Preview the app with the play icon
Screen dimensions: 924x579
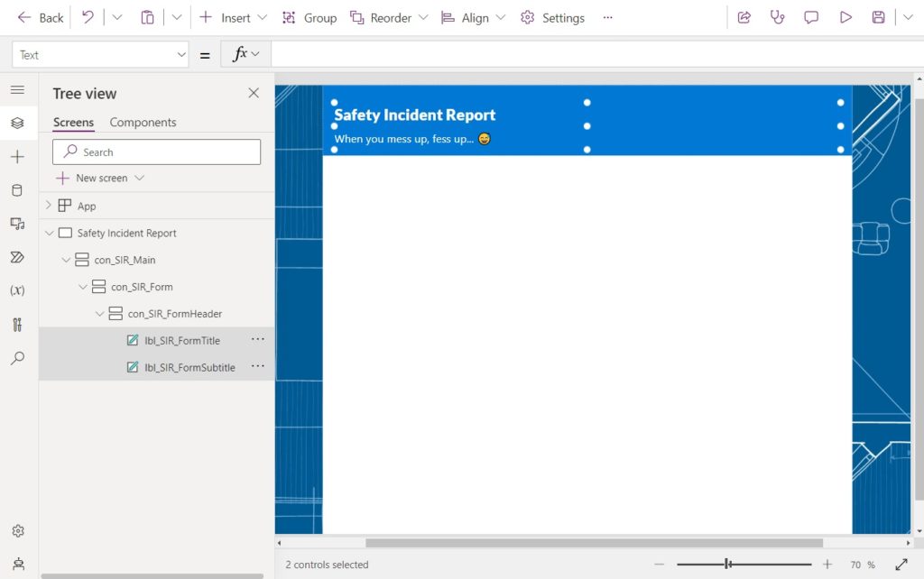pos(845,17)
